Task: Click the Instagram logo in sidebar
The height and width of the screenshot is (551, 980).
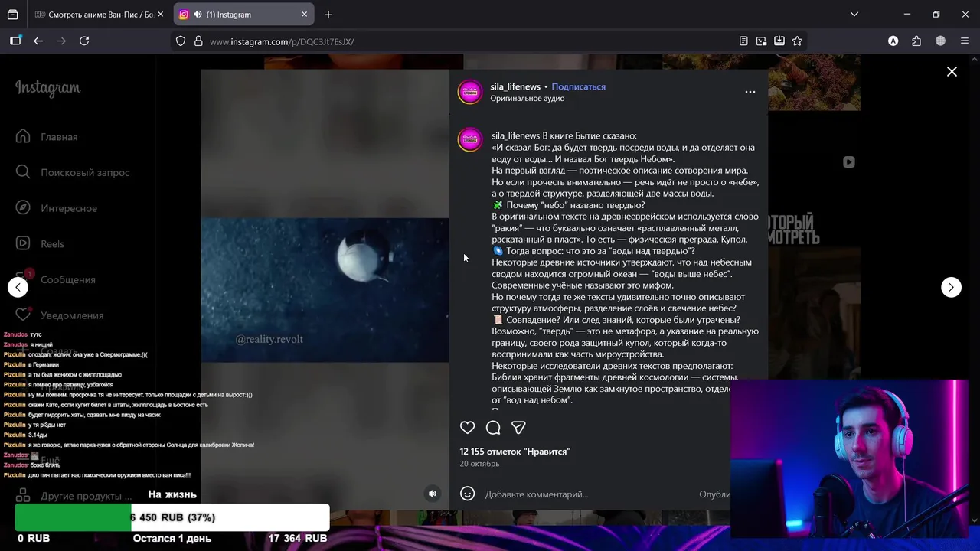Action: coord(47,88)
